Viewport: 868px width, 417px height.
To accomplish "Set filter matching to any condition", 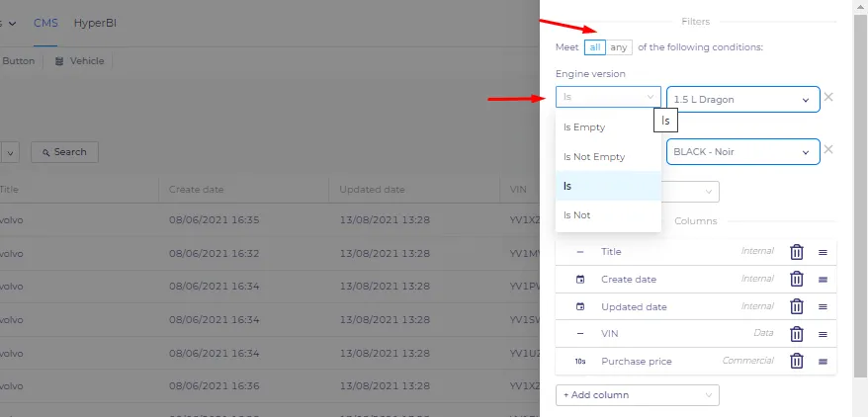I will pyautogui.click(x=618, y=47).
